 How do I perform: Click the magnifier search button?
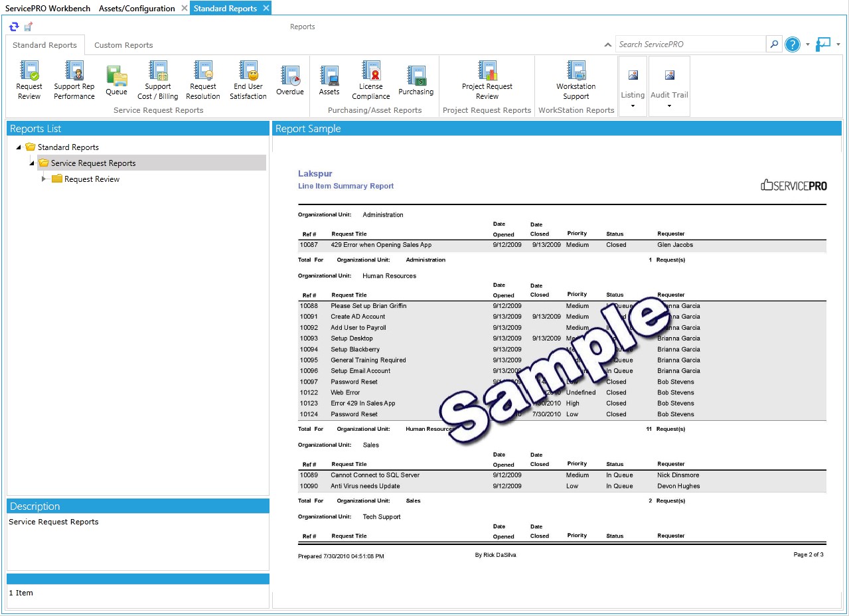pyautogui.click(x=774, y=44)
